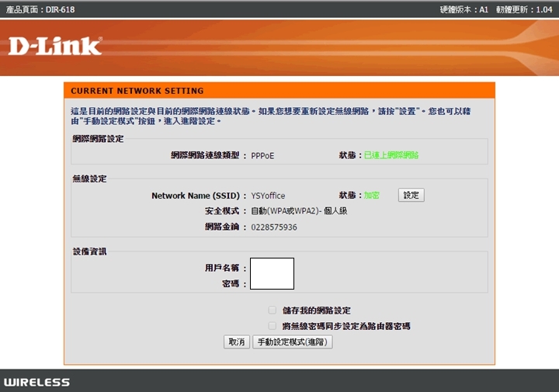This screenshot has height=392, width=559.
Task: Click the PPPoE connection type value
Action: coord(262,156)
